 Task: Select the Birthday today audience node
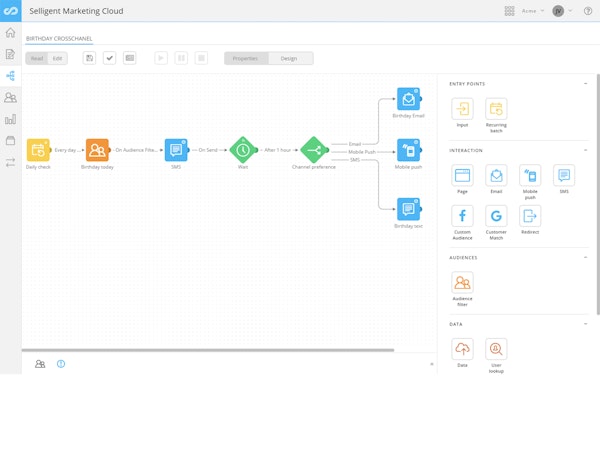[x=97, y=150]
